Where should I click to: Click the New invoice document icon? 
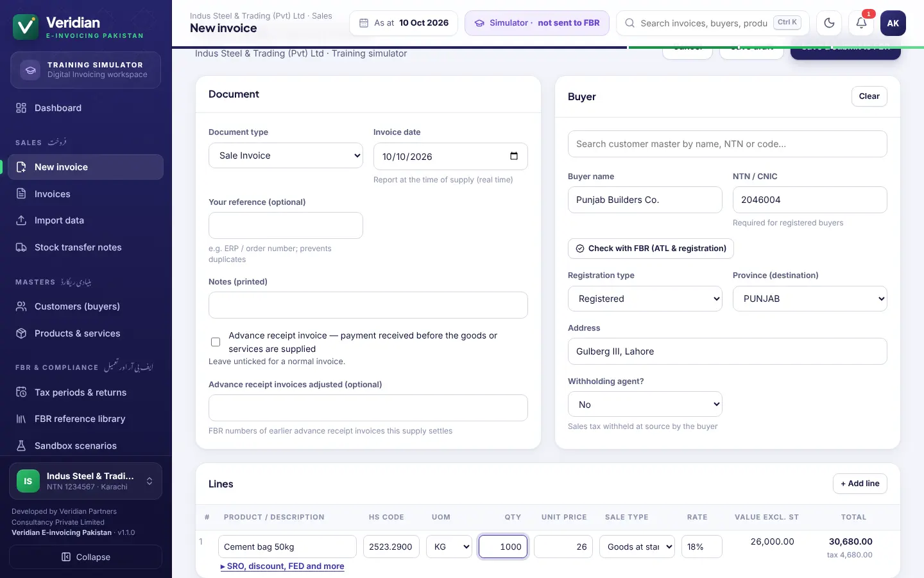pyautogui.click(x=21, y=167)
